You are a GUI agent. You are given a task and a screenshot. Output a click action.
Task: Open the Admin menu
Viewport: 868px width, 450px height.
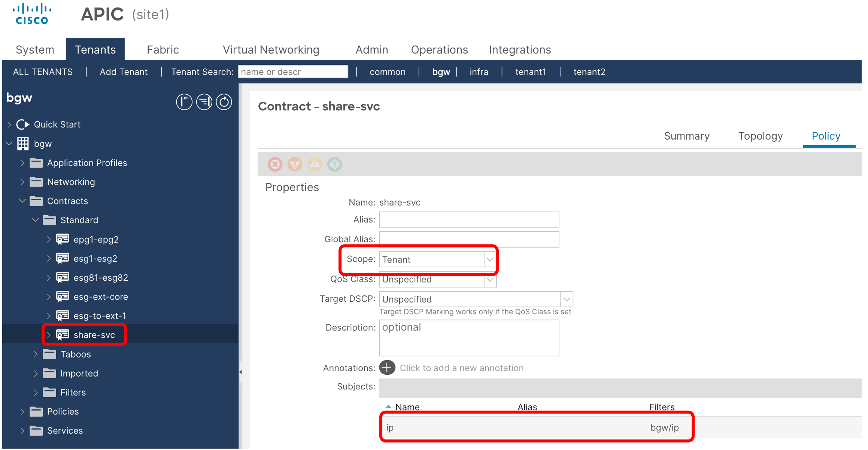(371, 50)
